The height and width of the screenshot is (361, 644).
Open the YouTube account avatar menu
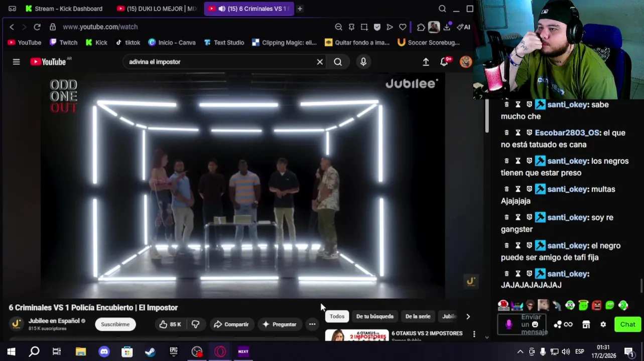466,62
